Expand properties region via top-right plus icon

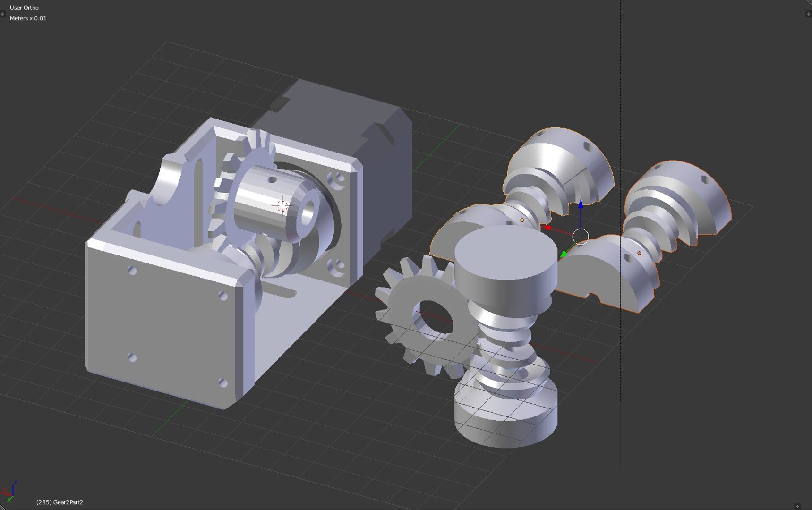coord(808,14)
